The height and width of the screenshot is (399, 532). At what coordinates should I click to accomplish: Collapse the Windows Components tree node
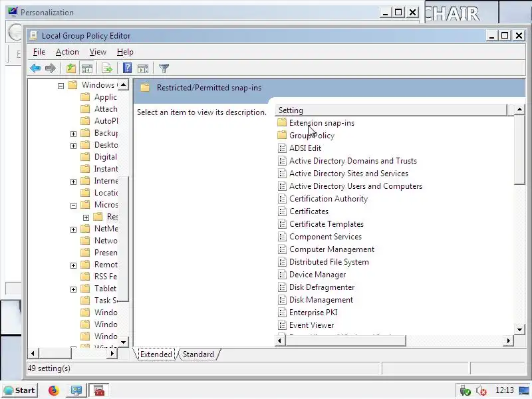[x=61, y=86]
